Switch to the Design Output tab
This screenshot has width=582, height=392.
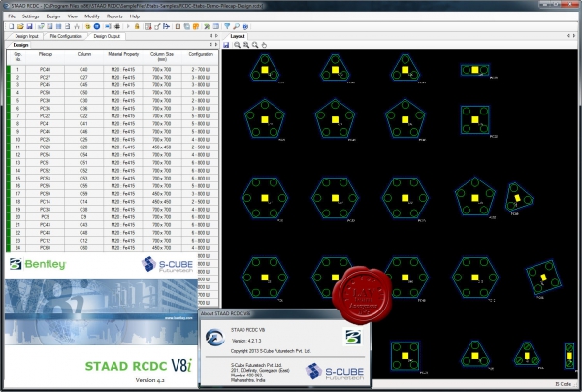tap(107, 36)
